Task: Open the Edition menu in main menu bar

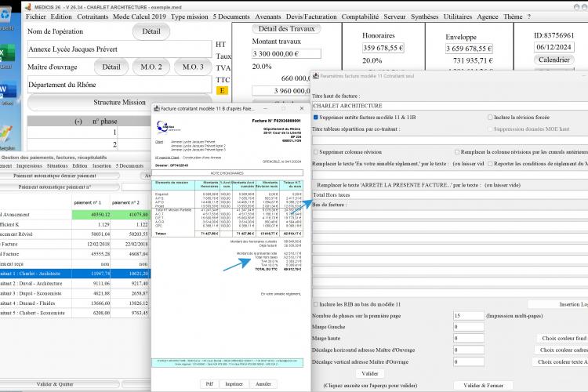Action: pos(61,16)
